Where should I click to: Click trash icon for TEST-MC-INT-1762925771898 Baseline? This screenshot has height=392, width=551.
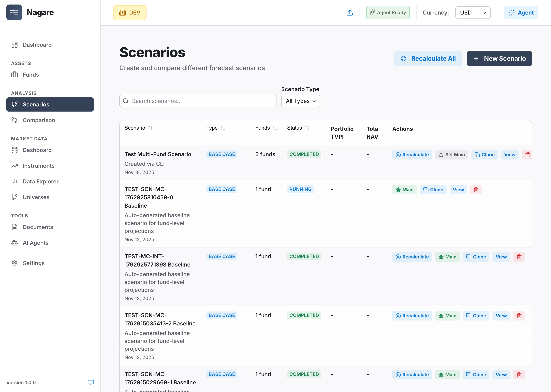click(519, 257)
